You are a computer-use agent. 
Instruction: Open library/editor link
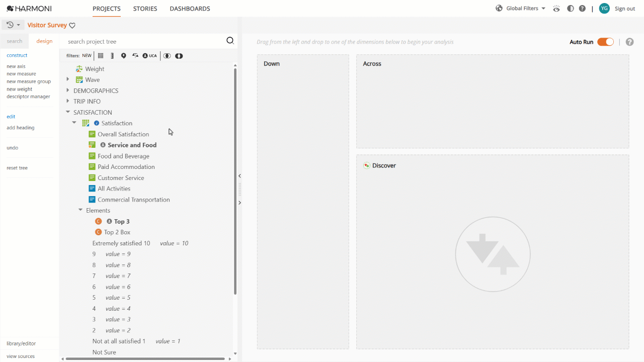coord(21,344)
